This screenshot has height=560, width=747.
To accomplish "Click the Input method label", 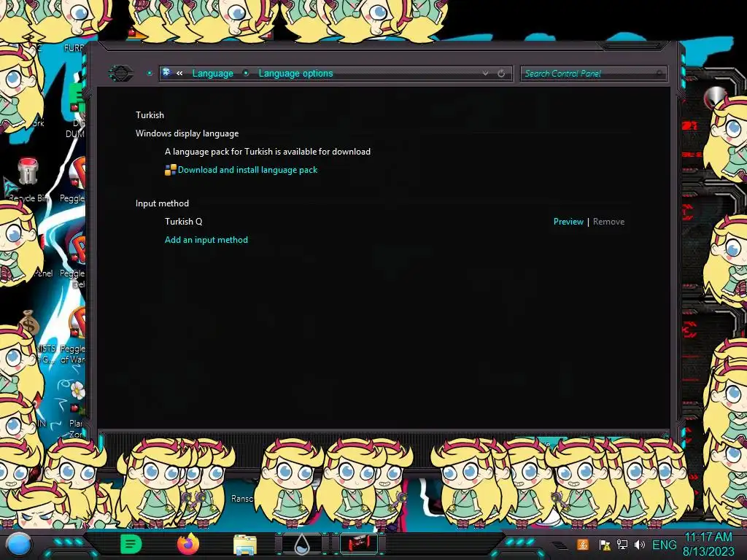I will tap(162, 203).
